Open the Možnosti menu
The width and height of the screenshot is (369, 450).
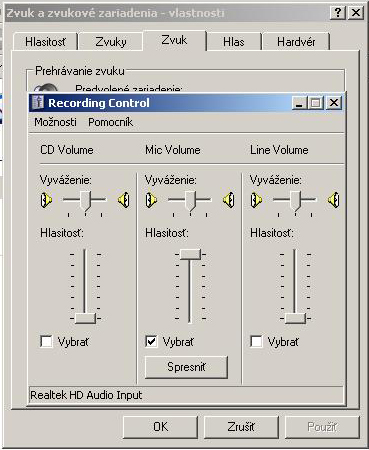click(x=55, y=122)
